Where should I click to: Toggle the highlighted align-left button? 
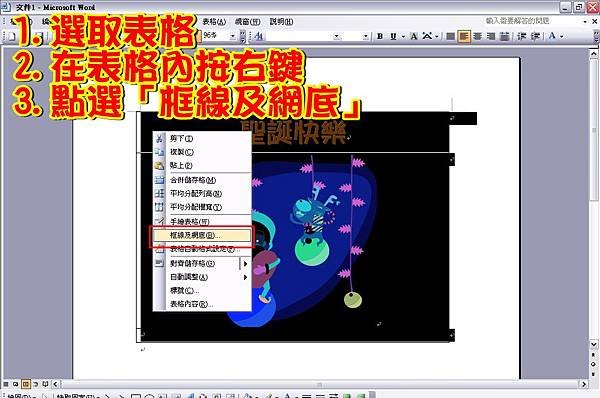tap(463, 36)
